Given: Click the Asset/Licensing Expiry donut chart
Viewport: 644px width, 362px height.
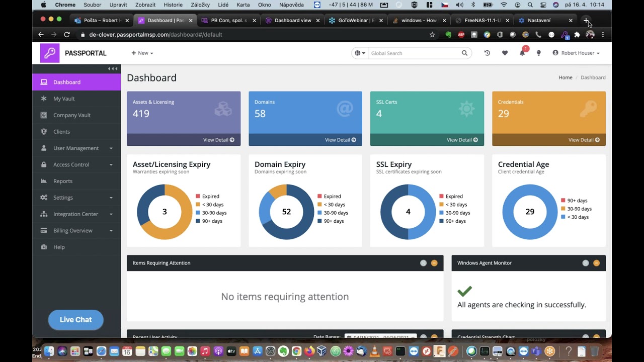Looking at the screenshot, I should click(165, 212).
